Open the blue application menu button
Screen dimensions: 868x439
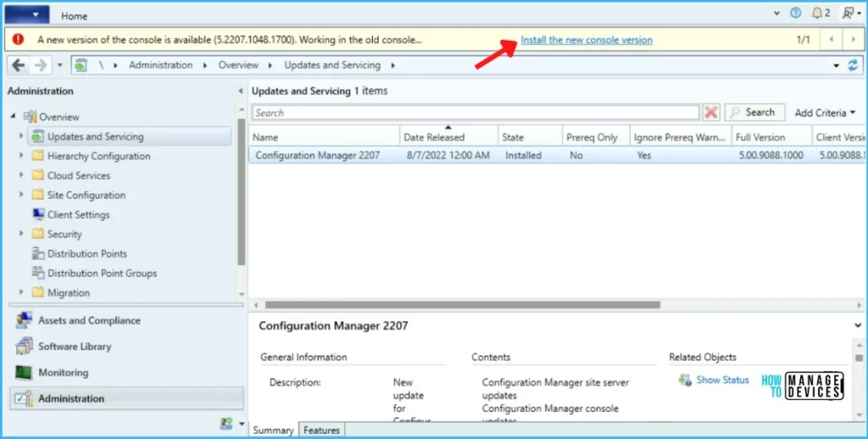pyautogui.click(x=27, y=14)
